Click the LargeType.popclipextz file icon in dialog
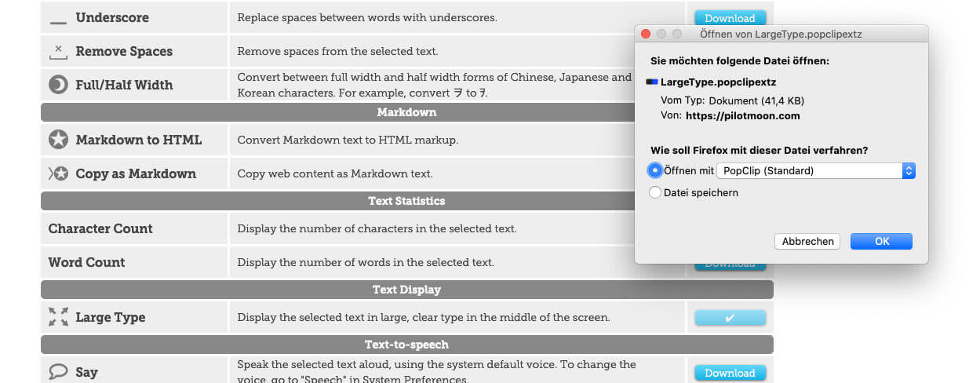This screenshot has width=980, height=383. tap(652, 82)
